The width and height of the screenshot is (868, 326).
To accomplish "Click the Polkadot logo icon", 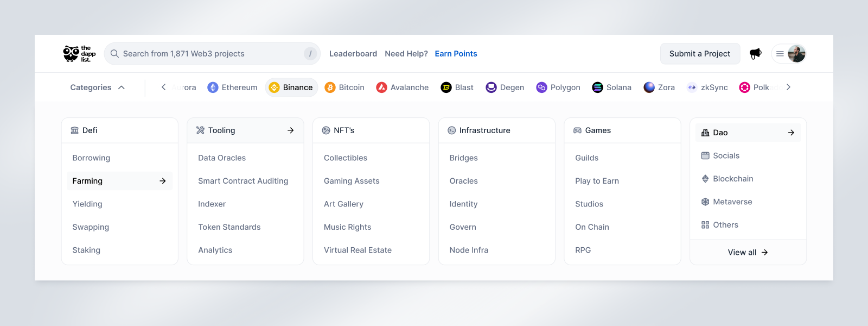I will tap(745, 87).
